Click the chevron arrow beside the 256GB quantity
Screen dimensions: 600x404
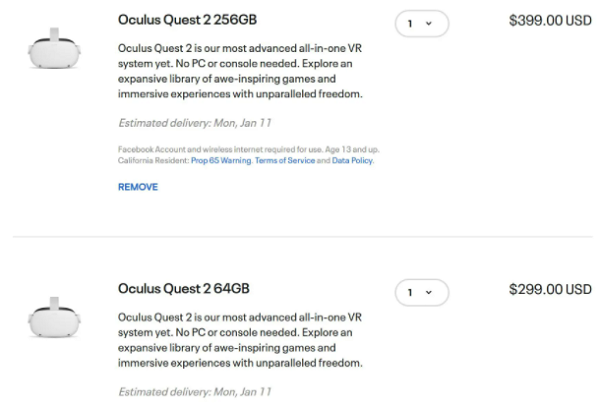click(x=429, y=23)
